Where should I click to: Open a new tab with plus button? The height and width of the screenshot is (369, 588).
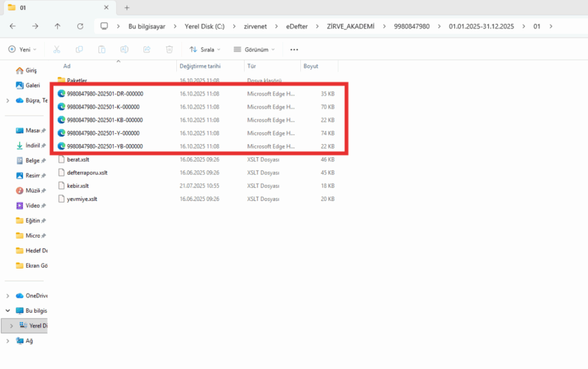(127, 7)
